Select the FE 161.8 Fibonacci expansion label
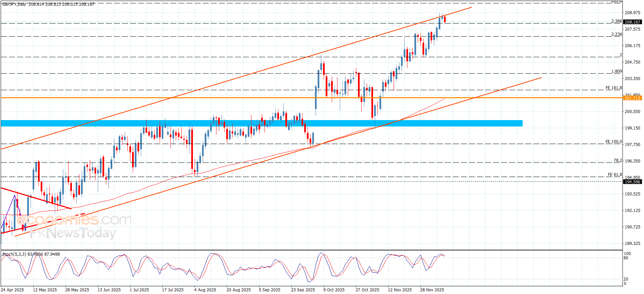The image size is (644, 294). tap(614, 88)
